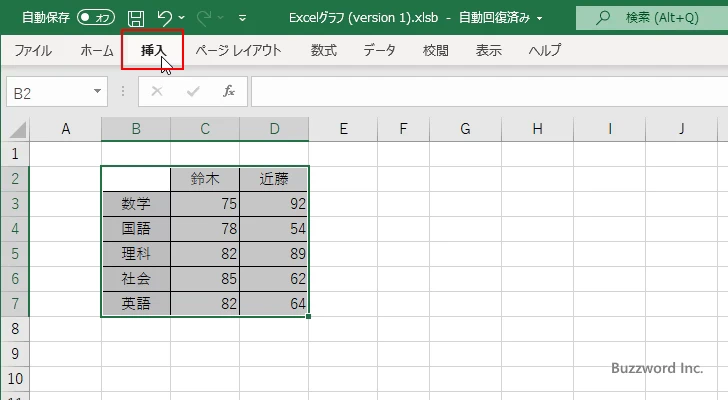Click the formula bar Enter checkmark icon

[193, 91]
